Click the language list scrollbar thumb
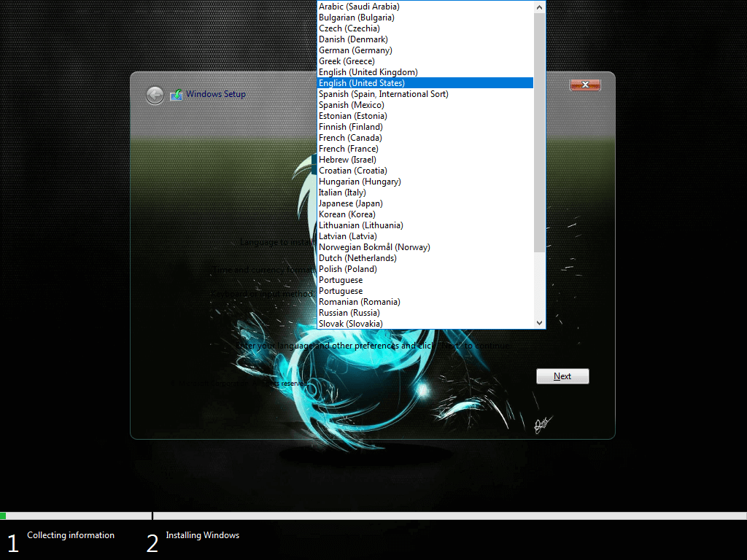The image size is (747, 560). tap(539, 133)
